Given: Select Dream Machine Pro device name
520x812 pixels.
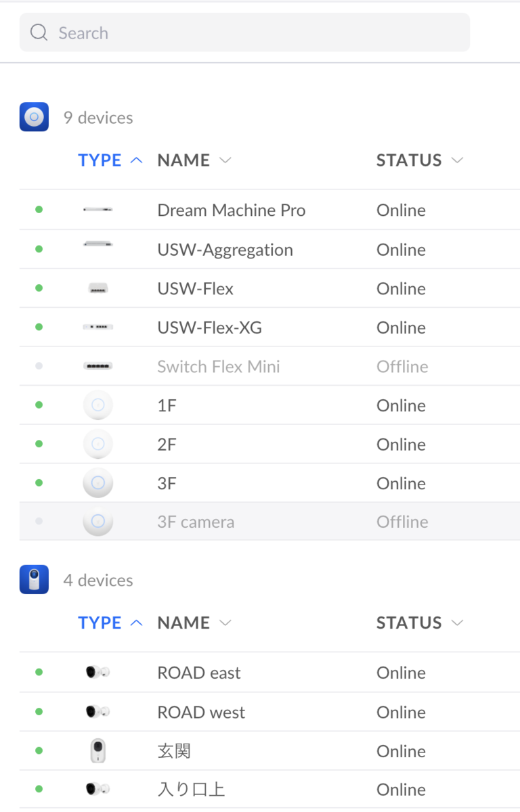Looking at the screenshot, I should tap(232, 210).
